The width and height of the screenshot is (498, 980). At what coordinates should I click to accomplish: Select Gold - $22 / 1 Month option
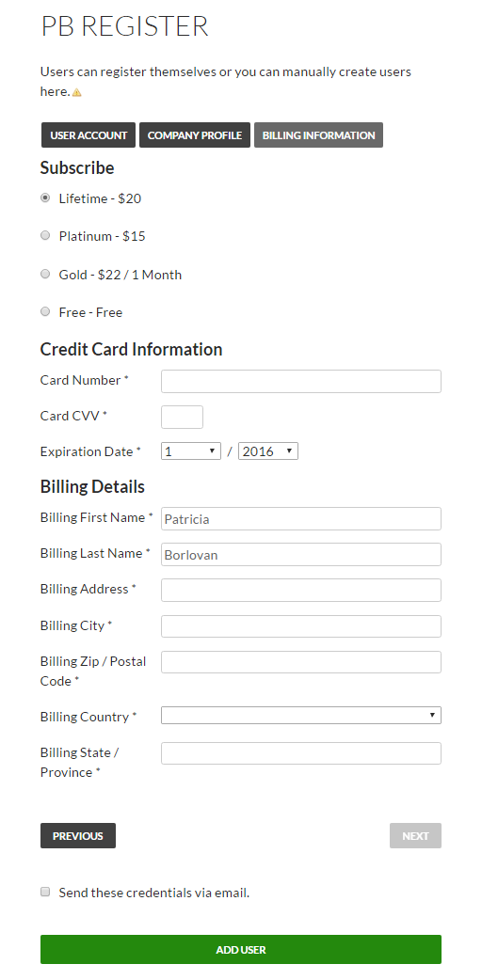coord(45,274)
